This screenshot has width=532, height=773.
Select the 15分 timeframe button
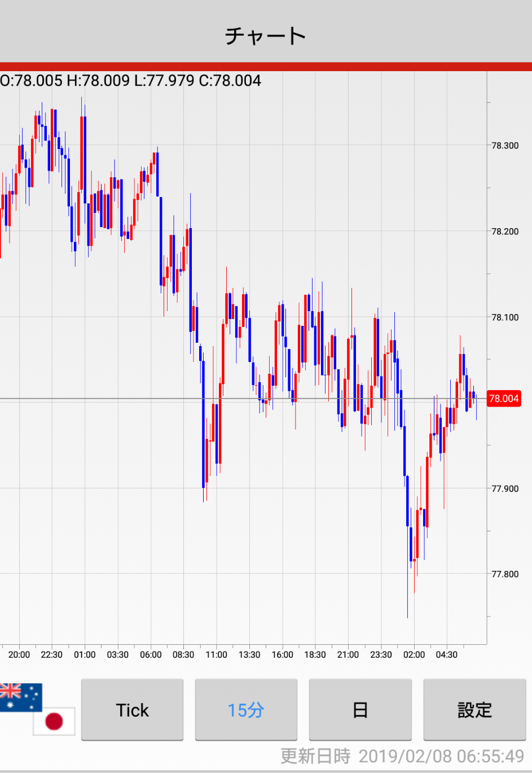[246, 710]
